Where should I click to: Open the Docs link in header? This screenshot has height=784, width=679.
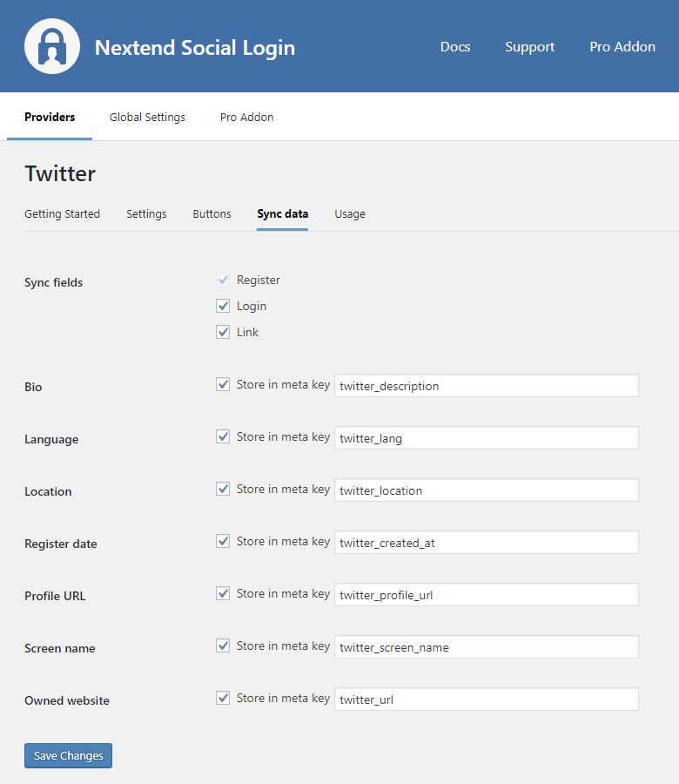[x=454, y=47]
